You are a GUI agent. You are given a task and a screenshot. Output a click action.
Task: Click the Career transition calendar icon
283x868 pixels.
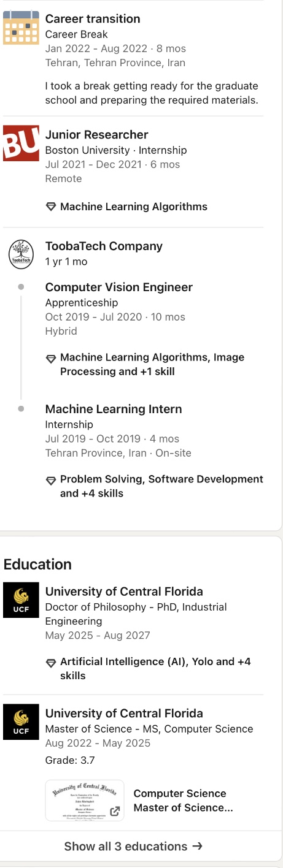point(20,27)
